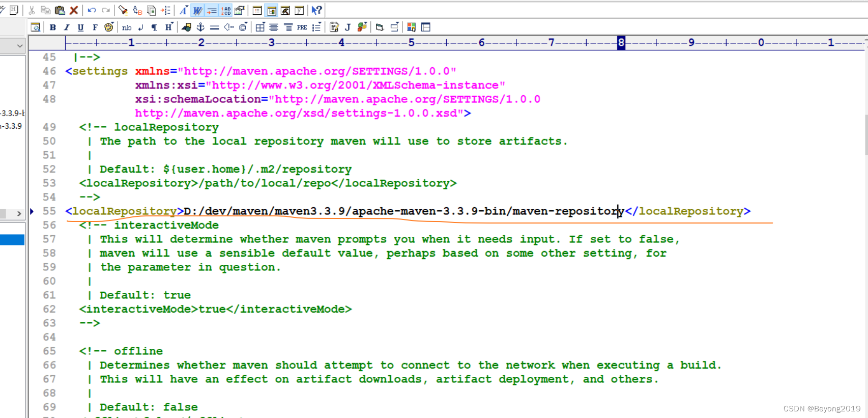The image size is (868, 418).
Task: Insert horizontal rule icon
Action: pos(215,27)
